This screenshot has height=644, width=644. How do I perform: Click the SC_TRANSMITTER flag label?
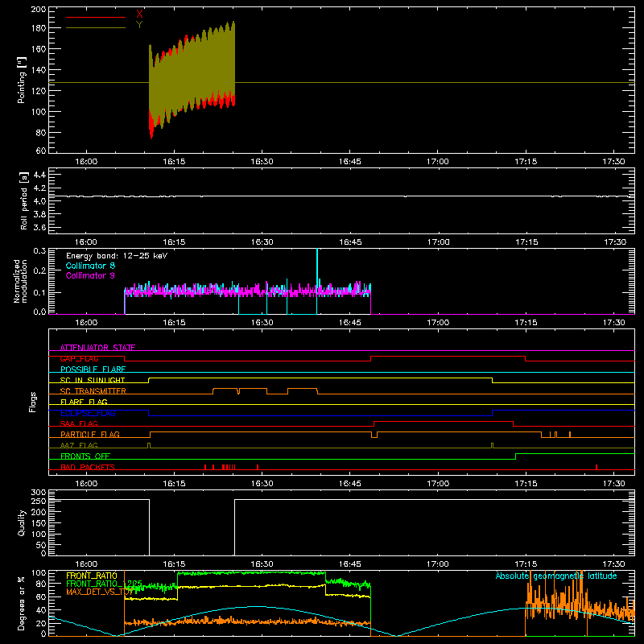coord(93,391)
